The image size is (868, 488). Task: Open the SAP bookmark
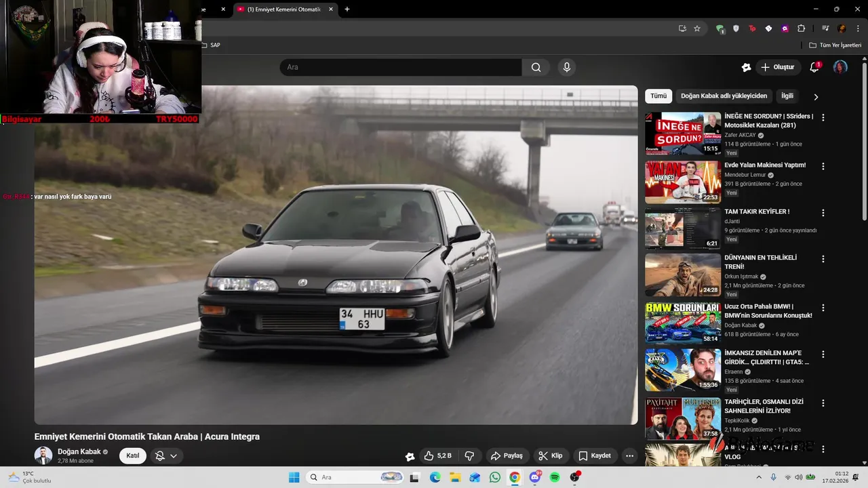coord(211,45)
